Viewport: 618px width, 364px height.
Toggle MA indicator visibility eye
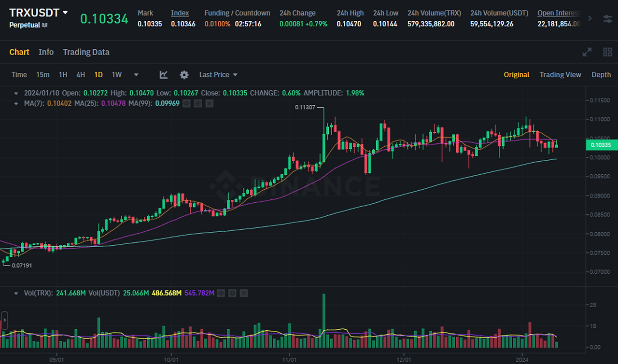coord(186,103)
